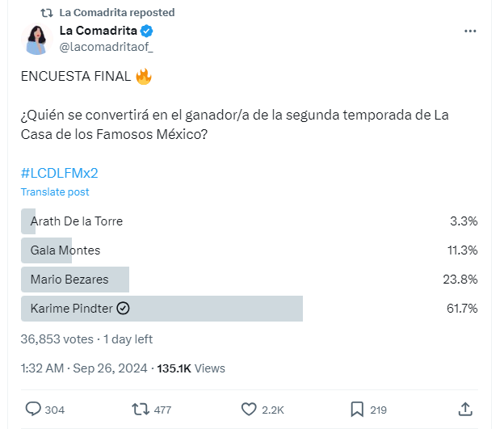Click the La Comadrita display name
This screenshot has width=504, height=429.
[x=97, y=31]
